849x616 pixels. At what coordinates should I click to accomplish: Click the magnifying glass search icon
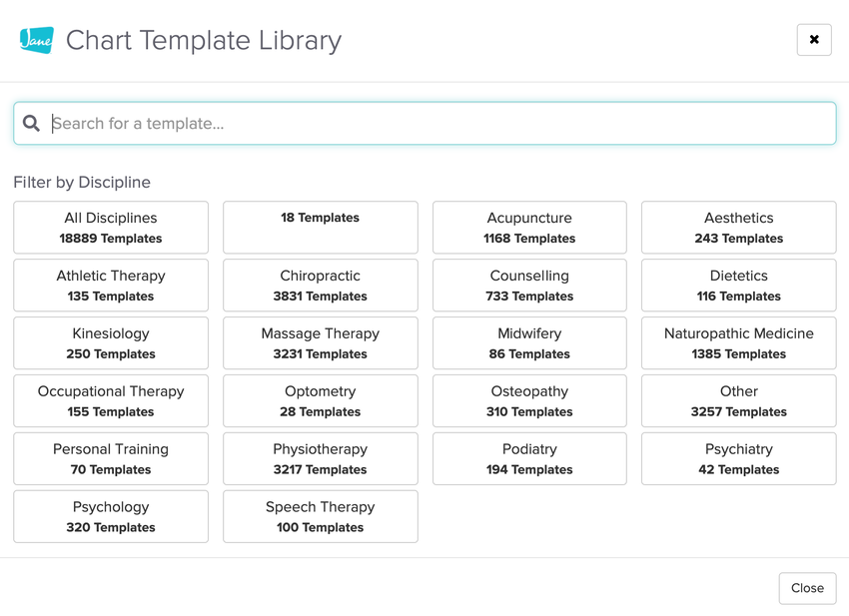point(32,124)
